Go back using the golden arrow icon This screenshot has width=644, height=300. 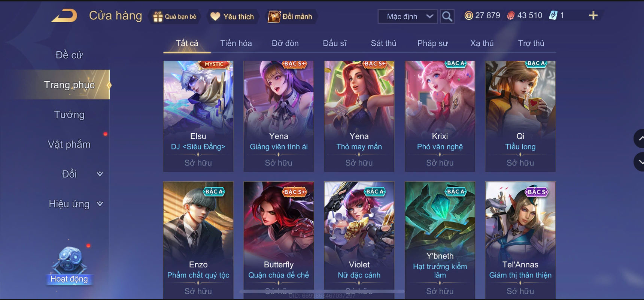click(x=64, y=16)
